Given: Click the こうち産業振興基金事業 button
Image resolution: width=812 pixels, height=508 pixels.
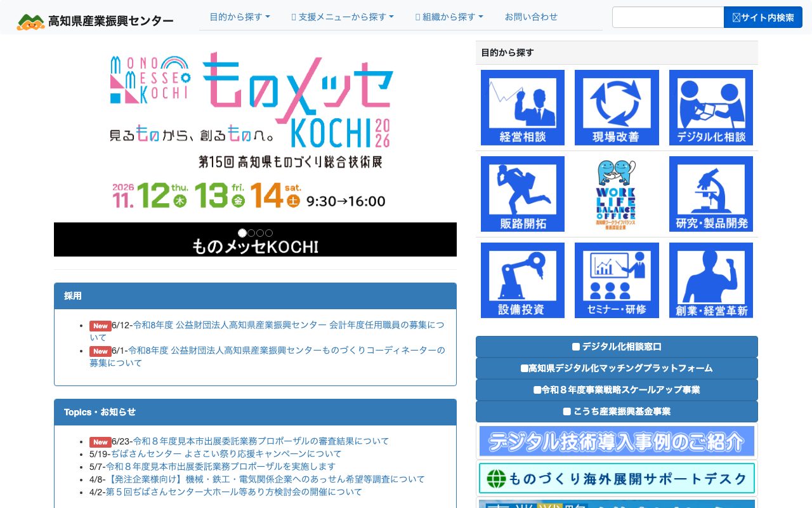Looking at the screenshot, I should pyautogui.click(x=617, y=411).
